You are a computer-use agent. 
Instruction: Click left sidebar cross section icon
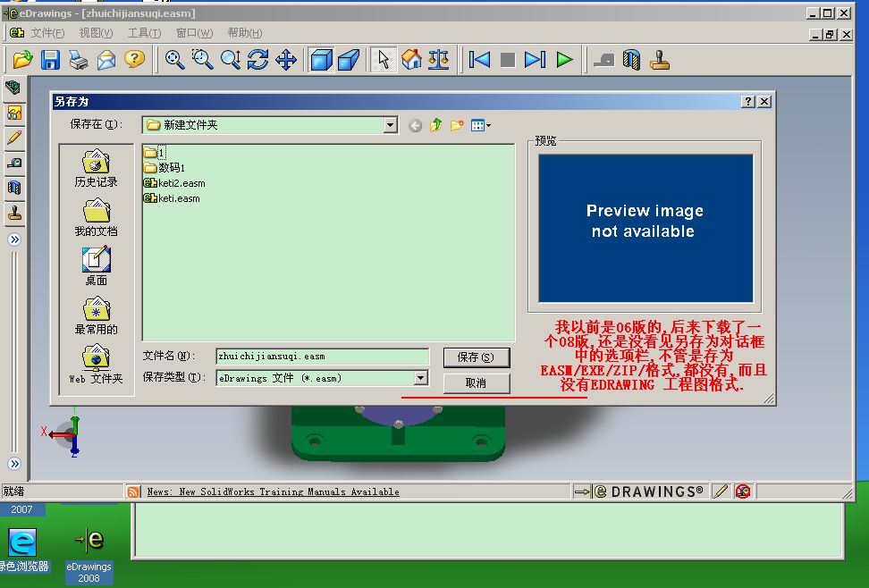tap(14, 188)
